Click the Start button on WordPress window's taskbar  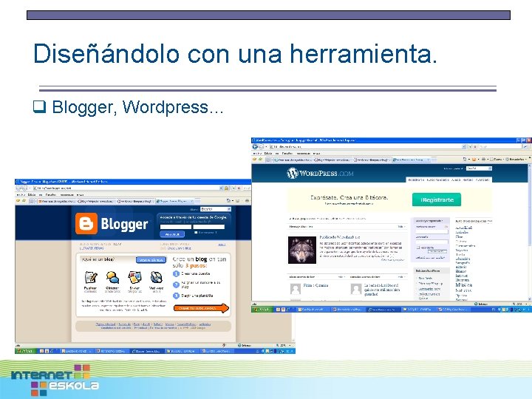click(262, 310)
